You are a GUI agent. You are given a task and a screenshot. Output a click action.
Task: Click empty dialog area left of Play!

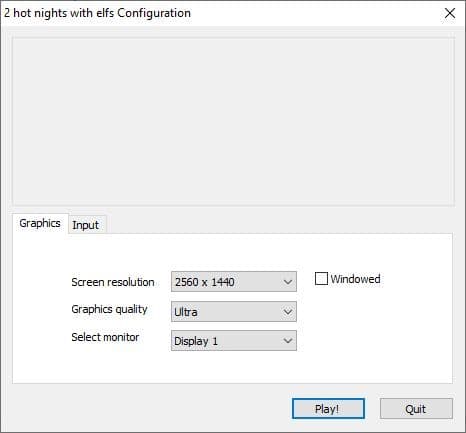tap(150, 408)
